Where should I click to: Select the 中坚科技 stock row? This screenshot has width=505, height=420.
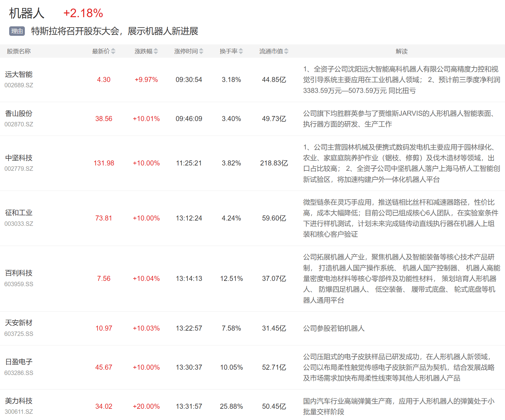click(x=19, y=158)
